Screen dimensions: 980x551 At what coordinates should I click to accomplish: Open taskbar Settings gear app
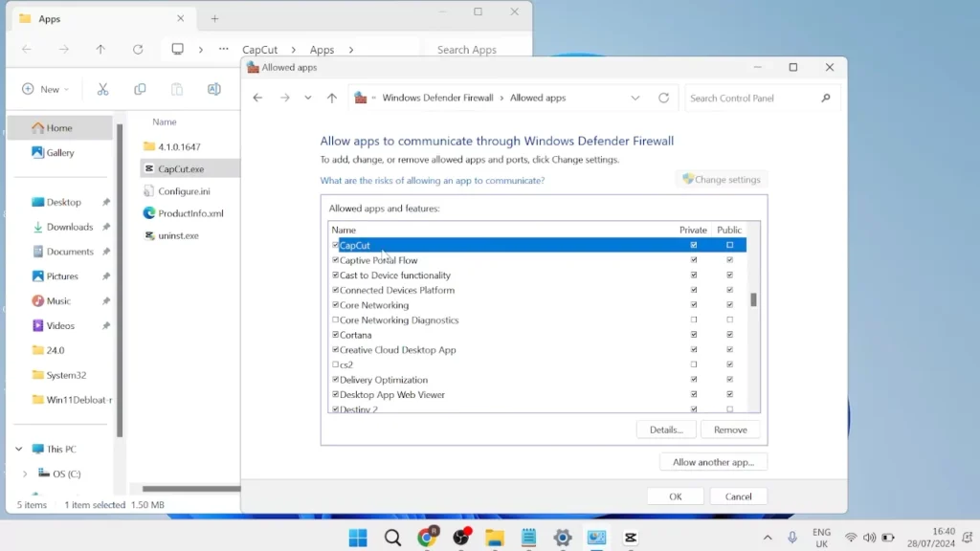(563, 538)
